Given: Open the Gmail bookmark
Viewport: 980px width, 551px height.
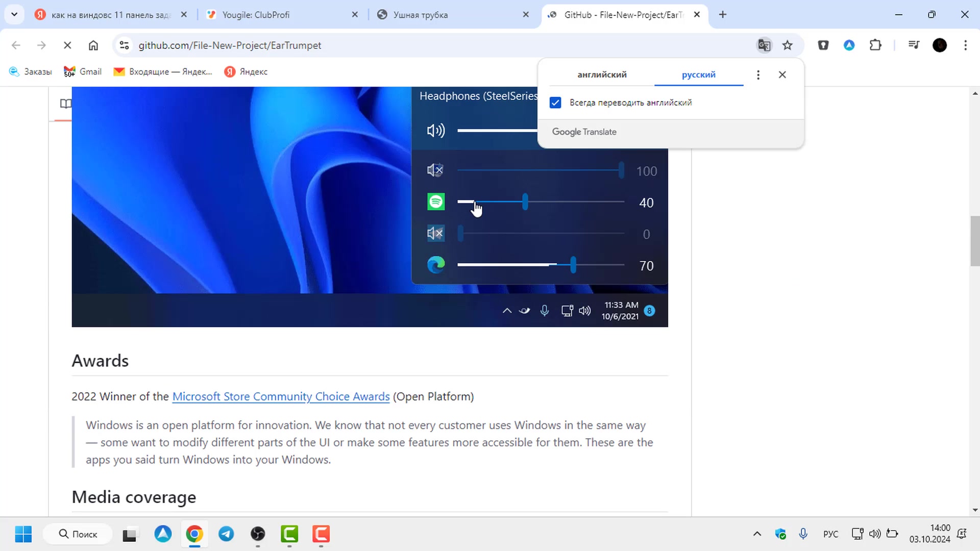Looking at the screenshot, I should coord(83,71).
